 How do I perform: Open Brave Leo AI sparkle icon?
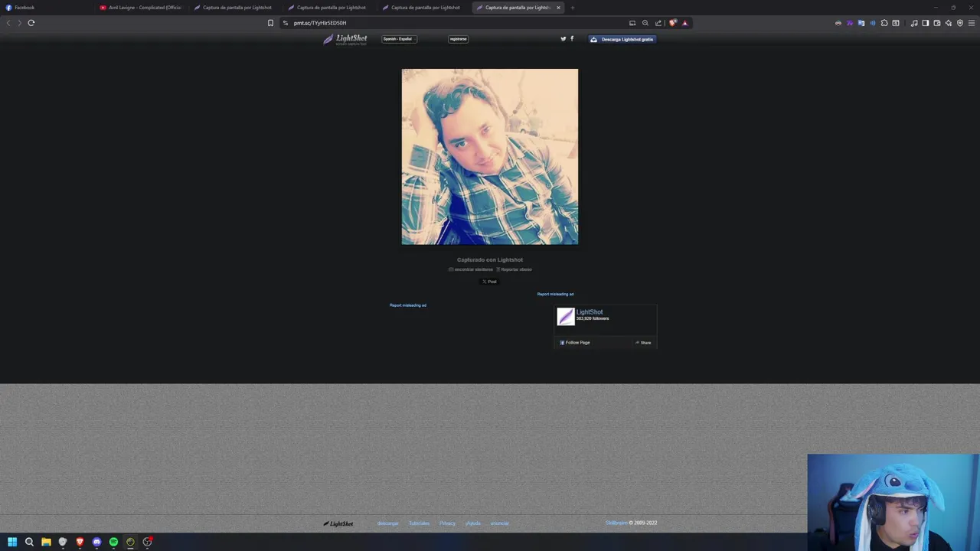(x=949, y=23)
